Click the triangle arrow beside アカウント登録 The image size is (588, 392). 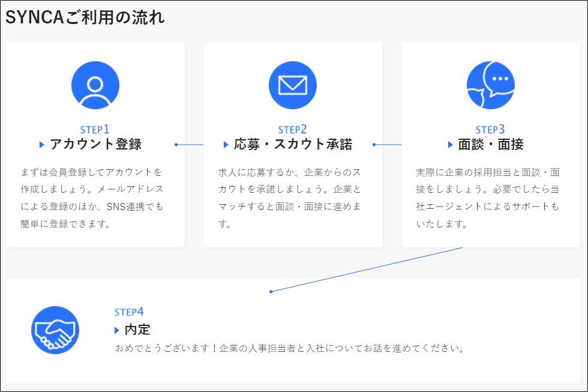click(x=42, y=145)
